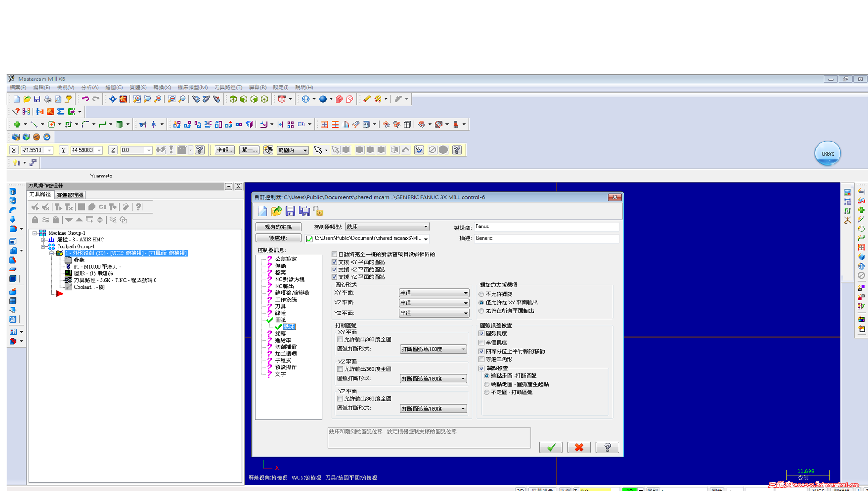
Task: Click the sigma icon in the second toolbar row
Action: [61, 112]
